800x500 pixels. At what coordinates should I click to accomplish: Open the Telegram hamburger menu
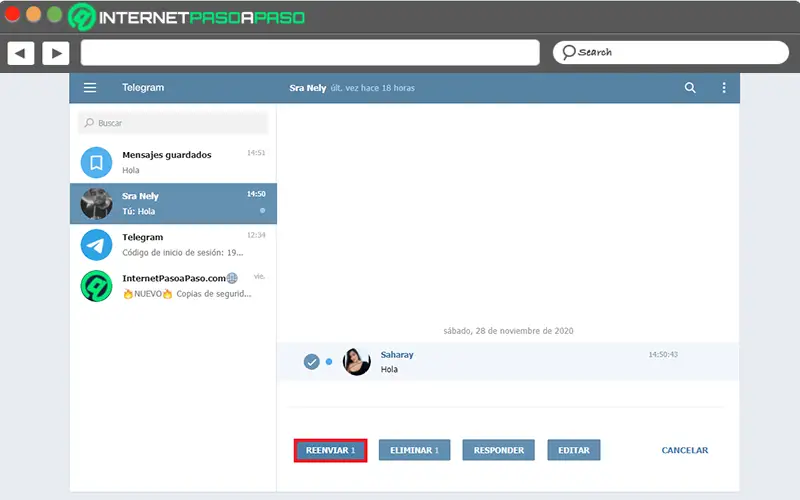(90, 88)
